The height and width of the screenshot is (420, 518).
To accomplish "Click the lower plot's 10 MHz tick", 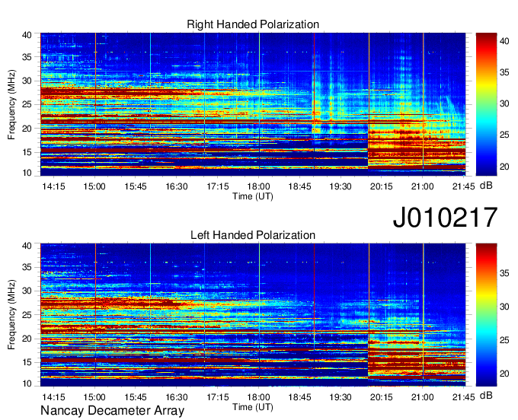I will 27,383.
